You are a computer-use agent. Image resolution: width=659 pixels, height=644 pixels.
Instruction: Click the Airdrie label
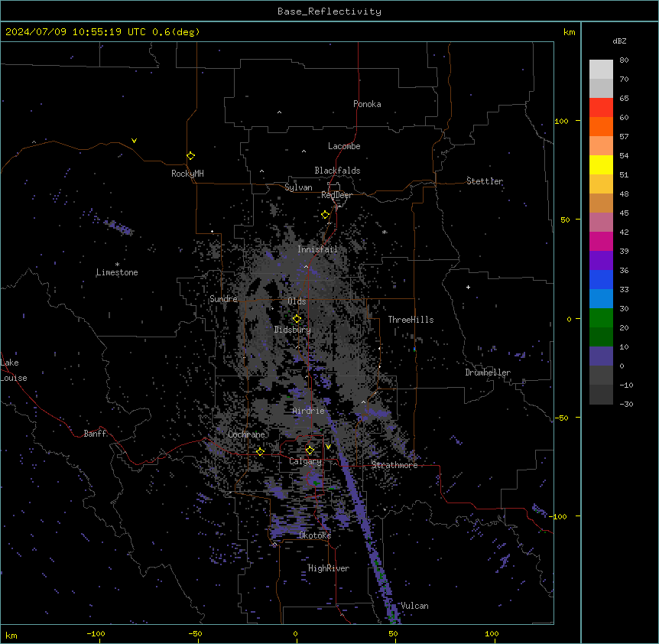coord(309,411)
